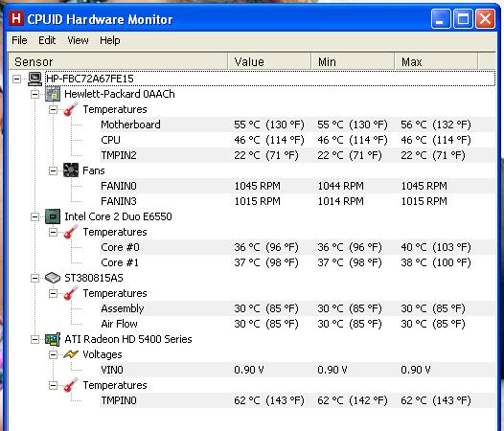Viewport: 504px width, 431px height.
Task: Select the CPU temperature row
Action: click(297, 140)
